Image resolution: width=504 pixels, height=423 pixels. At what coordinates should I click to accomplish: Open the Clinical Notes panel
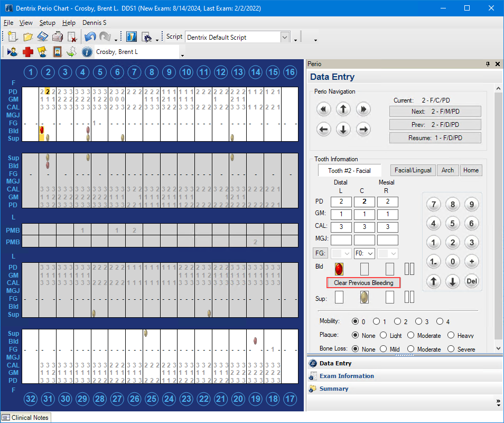(25, 417)
